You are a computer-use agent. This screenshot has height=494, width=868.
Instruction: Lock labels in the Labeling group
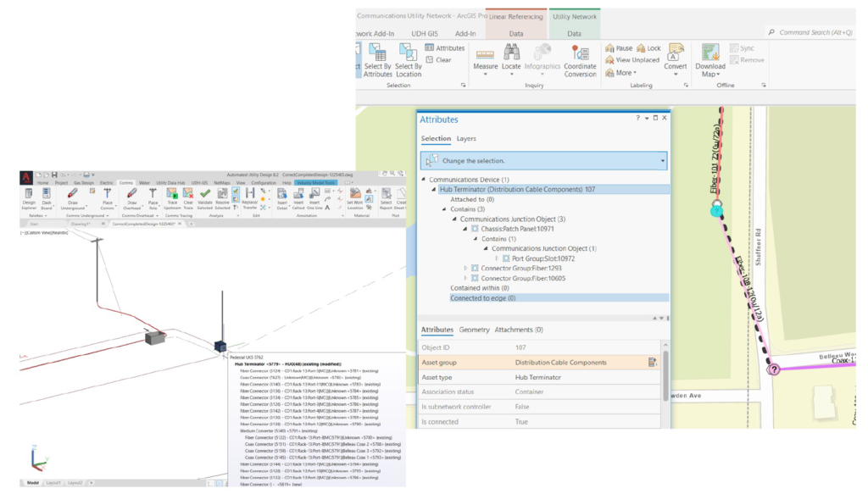(648, 48)
